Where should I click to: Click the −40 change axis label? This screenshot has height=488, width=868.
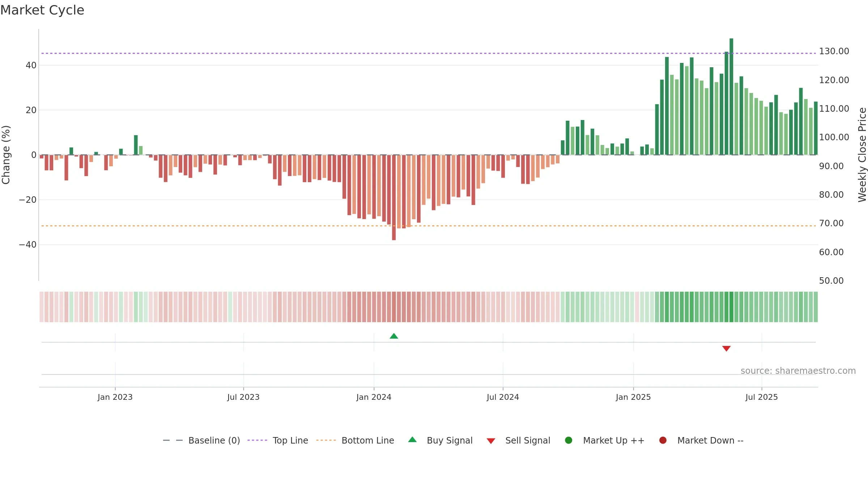[x=27, y=245]
